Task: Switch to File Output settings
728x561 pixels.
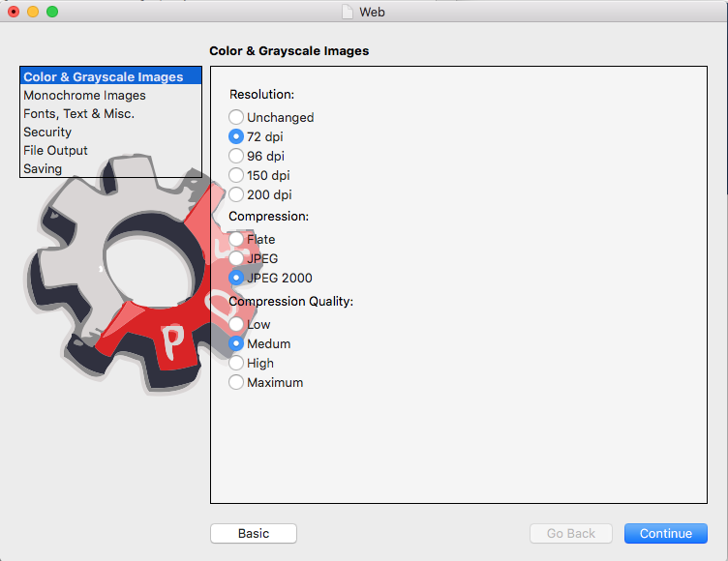Action: point(55,151)
